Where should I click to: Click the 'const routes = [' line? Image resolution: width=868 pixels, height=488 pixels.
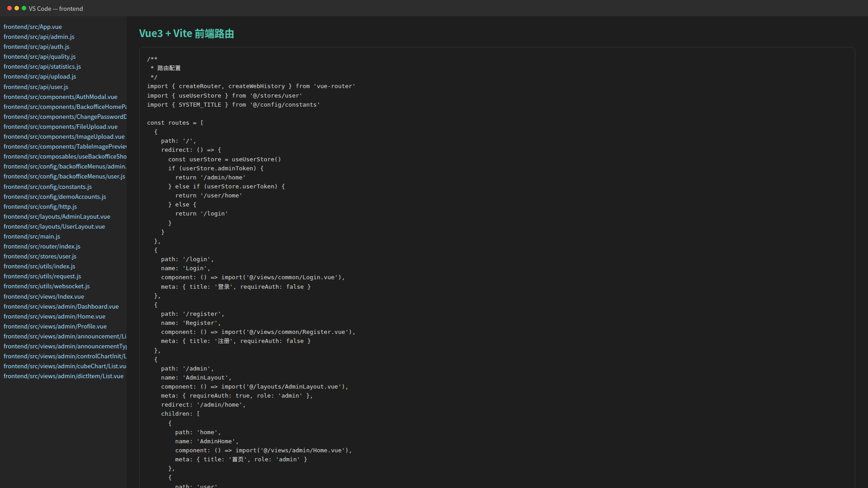click(175, 122)
